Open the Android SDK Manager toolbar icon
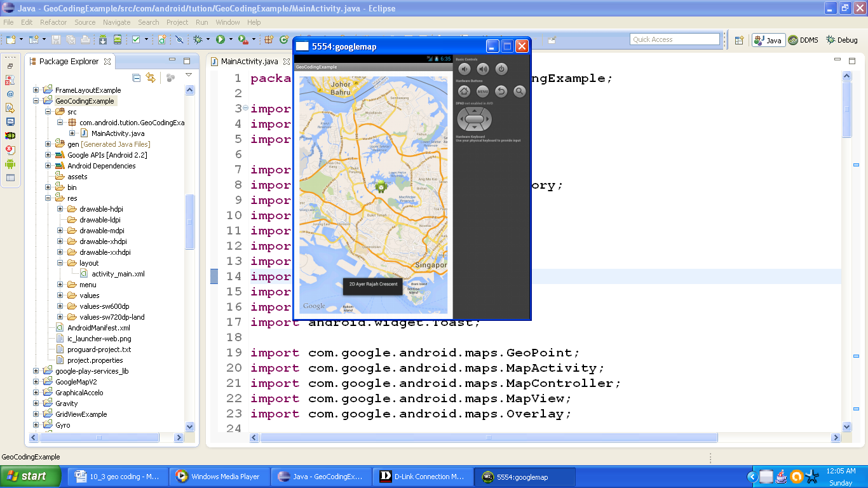Viewport: 868px width, 488px height. pyautogui.click(x=102, y=39)
